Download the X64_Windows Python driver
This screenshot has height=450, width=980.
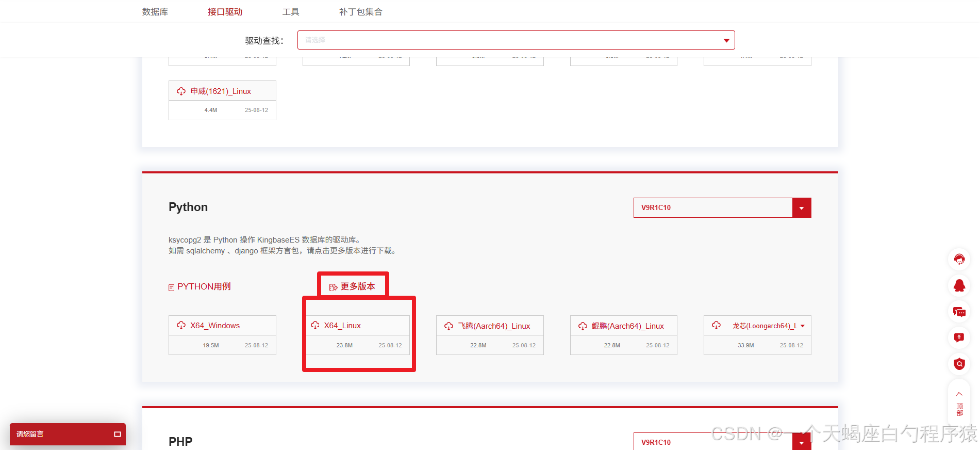pyautogui.click(x=215, y=326)
